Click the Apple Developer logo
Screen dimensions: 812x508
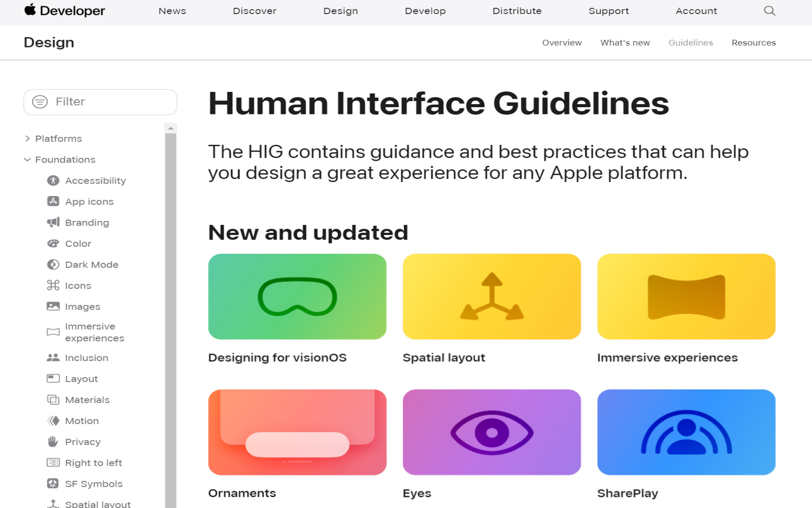point(65,11)
